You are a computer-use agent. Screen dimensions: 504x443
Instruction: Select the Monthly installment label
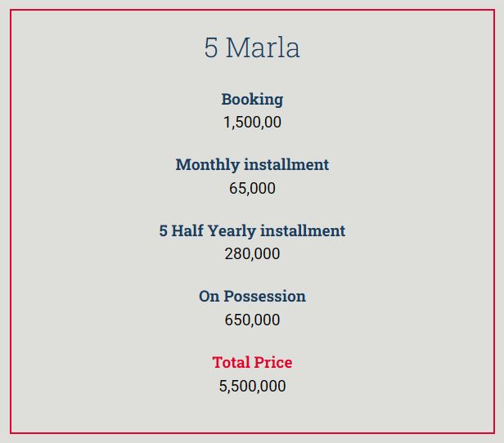pos(252,164)
